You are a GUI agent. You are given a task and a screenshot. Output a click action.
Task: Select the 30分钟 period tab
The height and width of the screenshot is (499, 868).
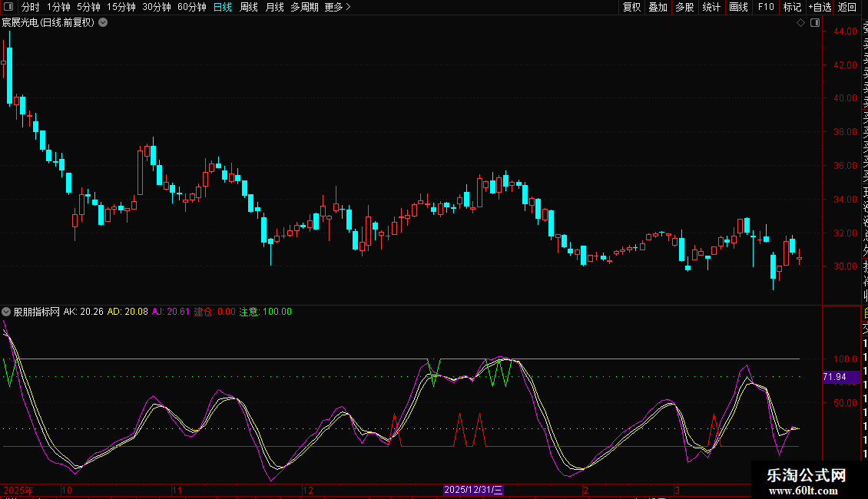pyautogui.click(x=157, y=7)
